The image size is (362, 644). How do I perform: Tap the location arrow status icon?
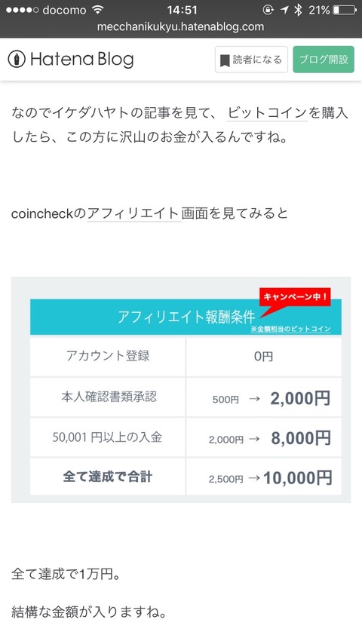(x=284, y=10)
